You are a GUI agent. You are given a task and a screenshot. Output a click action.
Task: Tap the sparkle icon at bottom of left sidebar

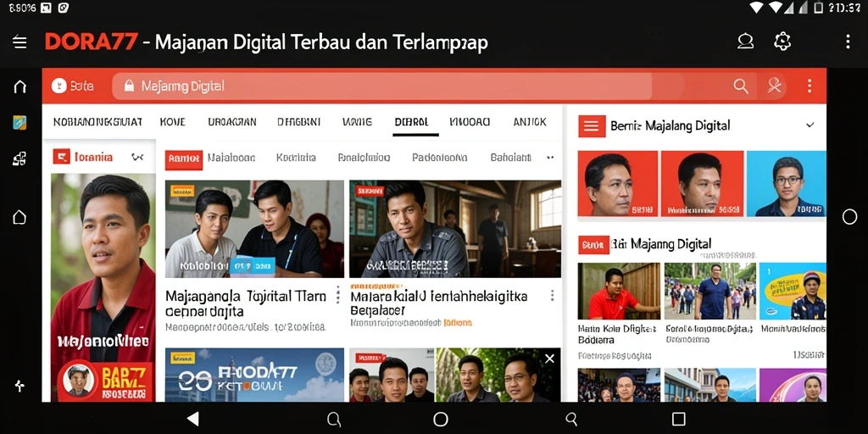[19, 386]
